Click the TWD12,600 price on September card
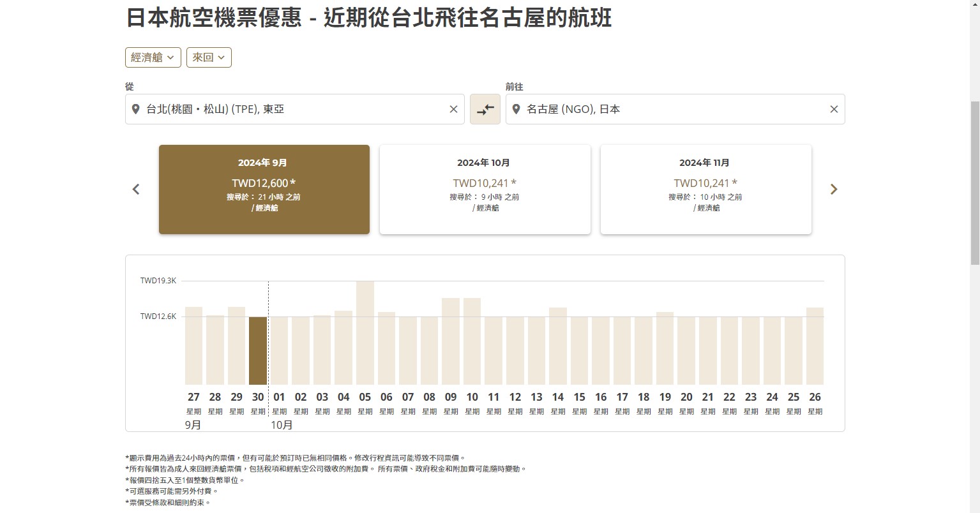Viewport: 980px width, 513px height. click(x=263, y=182)
